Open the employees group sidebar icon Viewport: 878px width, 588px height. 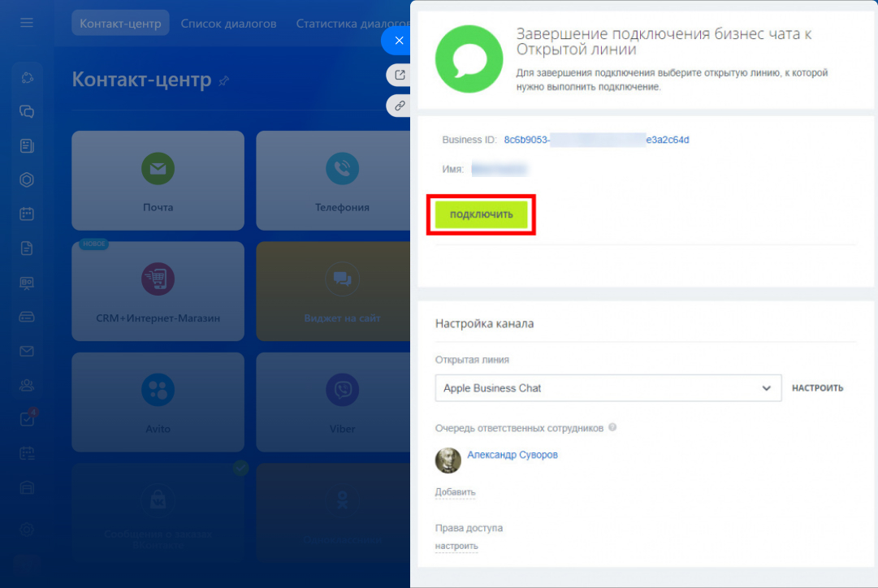(x=26, y=385)
